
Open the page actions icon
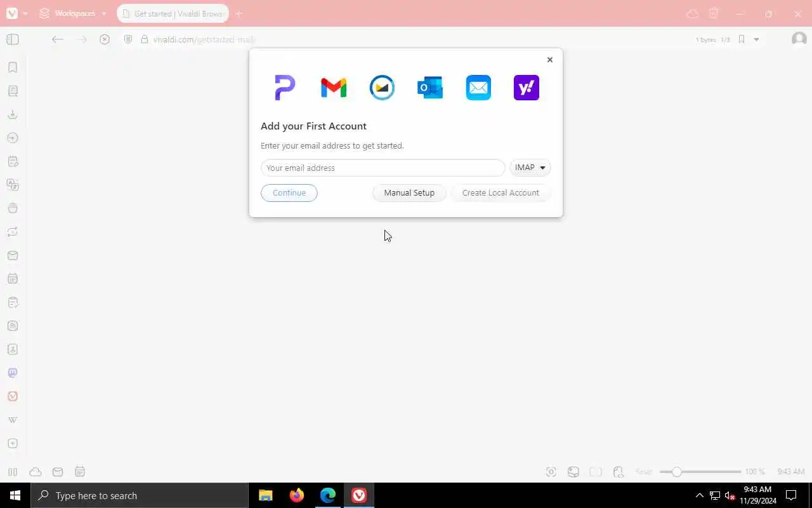point(619,472)
